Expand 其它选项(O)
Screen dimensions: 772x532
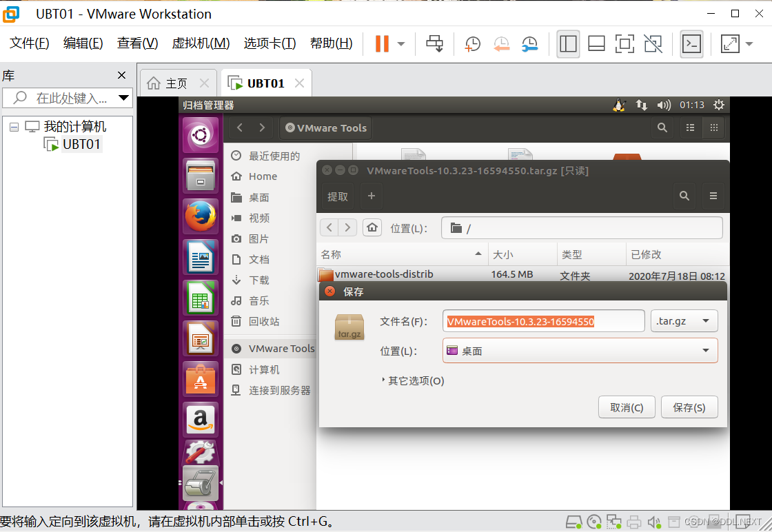(413, 381)
